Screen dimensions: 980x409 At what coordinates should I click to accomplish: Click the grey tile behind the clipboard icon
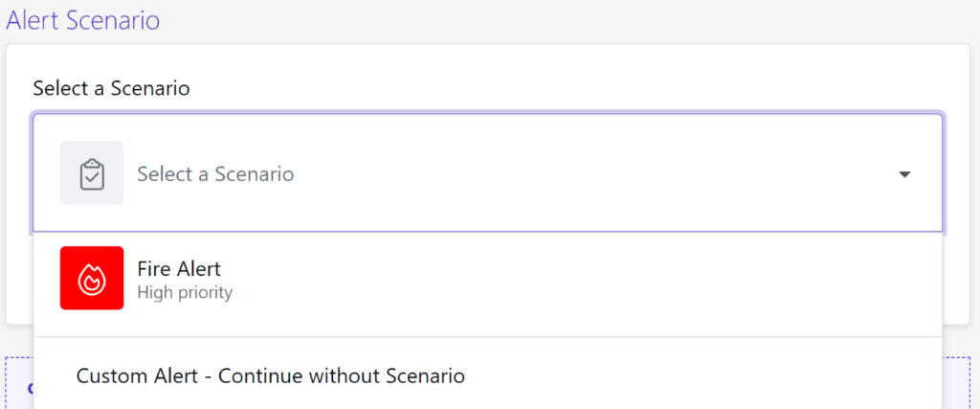click(x=92, y=172)
